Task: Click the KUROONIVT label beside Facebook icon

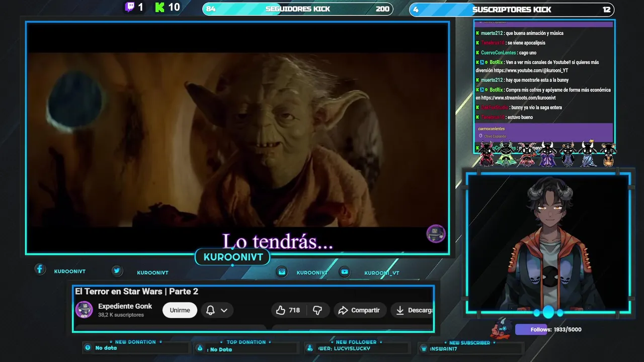Action: pyautogui.click(x=69, y=271)
